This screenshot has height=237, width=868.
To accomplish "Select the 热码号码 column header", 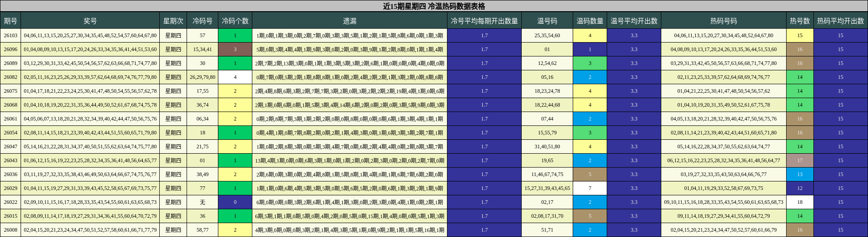I will click(723, 21).
